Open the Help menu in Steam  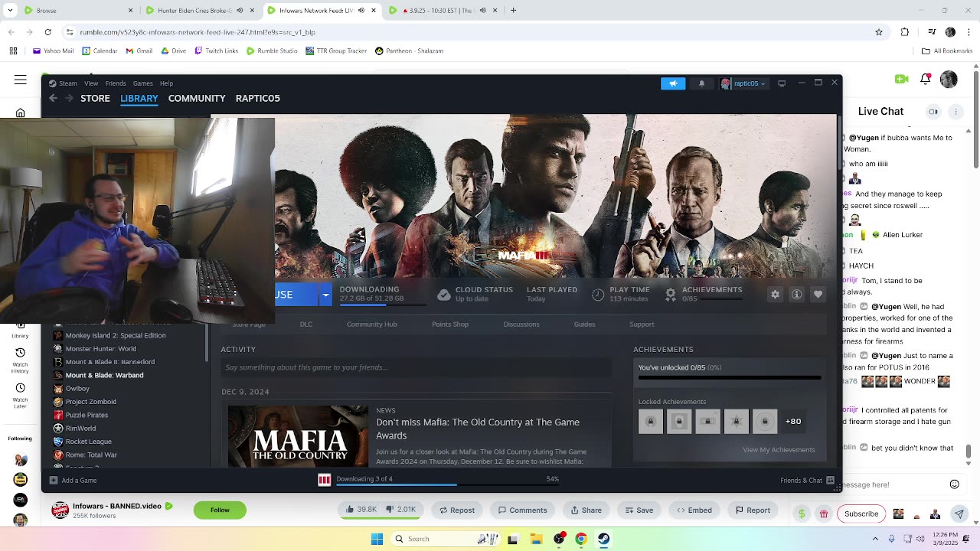(x=166, y=83)
